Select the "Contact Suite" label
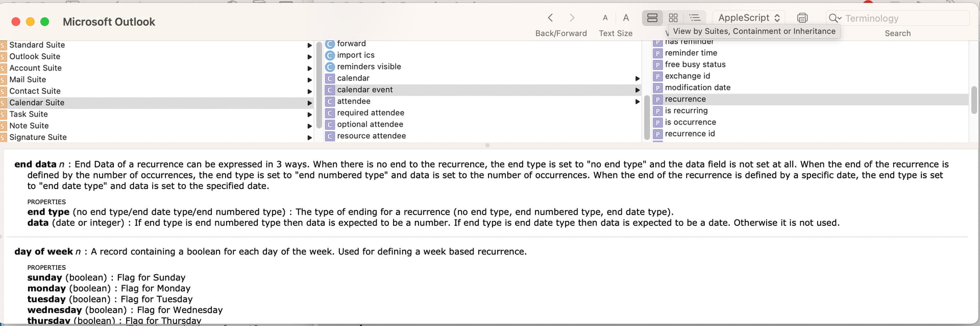 (x=35, y=91)
